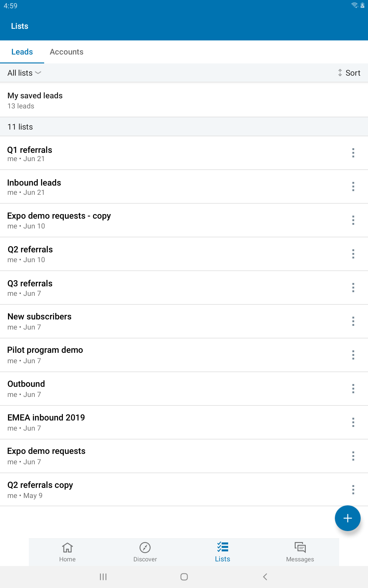This screenshot has width=368, height=588.
Task: Open more options for EMEA inbound 2019
Action: tap(353, 422)
